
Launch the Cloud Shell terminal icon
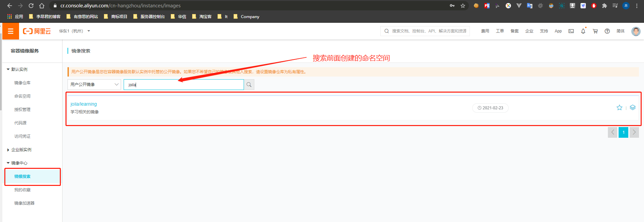pos(571,31)
